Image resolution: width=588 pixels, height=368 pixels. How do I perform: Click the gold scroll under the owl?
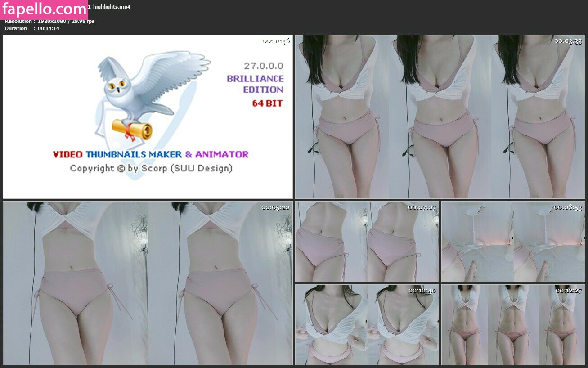[x=132, y=130]
